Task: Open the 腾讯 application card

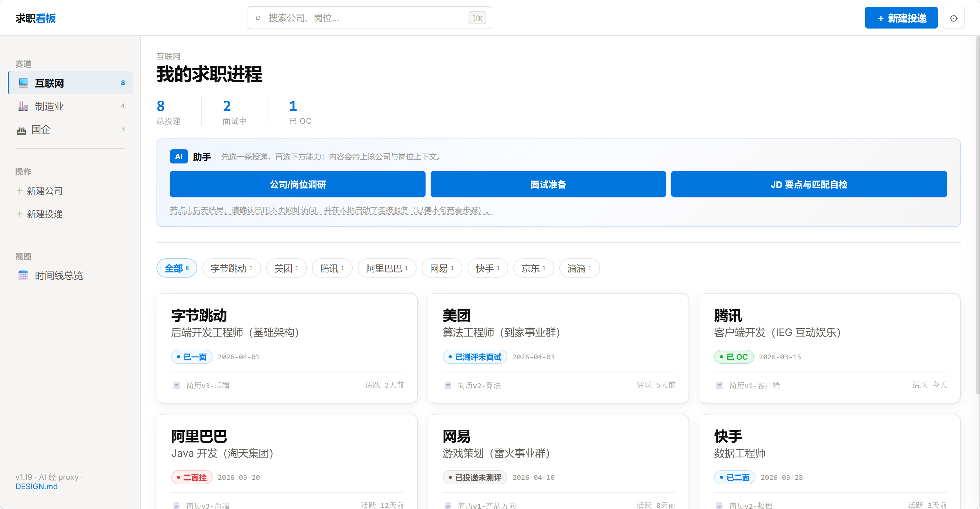Action: [x=830, y=348]
